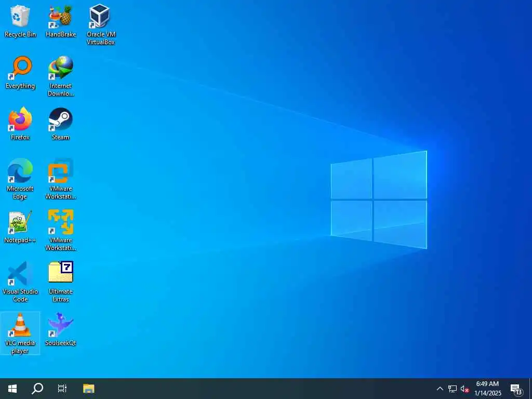Open the Windows Start menu
Image resolution: width=532 pixels, height=399 pixels.
point(12,389)
